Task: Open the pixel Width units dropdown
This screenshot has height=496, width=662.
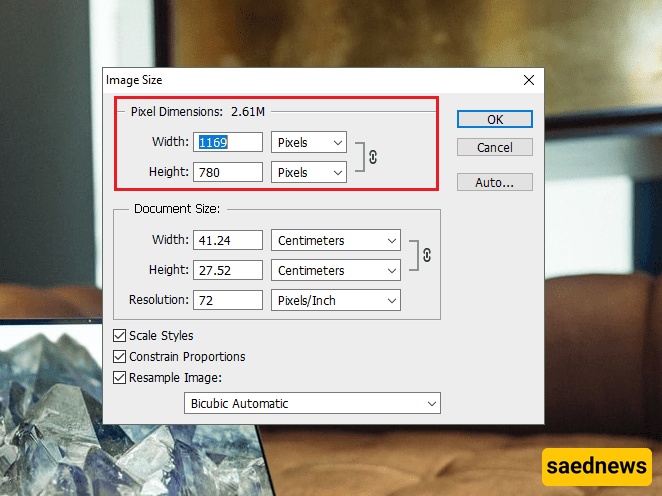Action: pyautogui.click(x=309, y=143)
